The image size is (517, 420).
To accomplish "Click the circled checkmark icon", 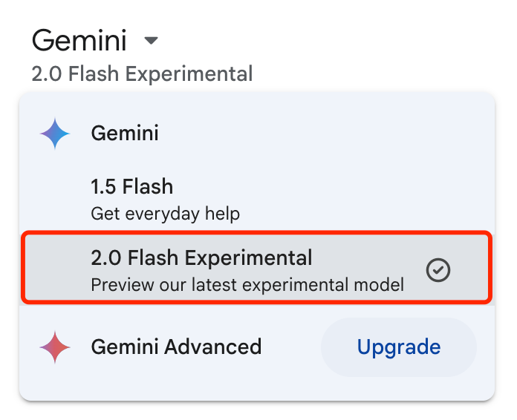I will pos(438,270).
